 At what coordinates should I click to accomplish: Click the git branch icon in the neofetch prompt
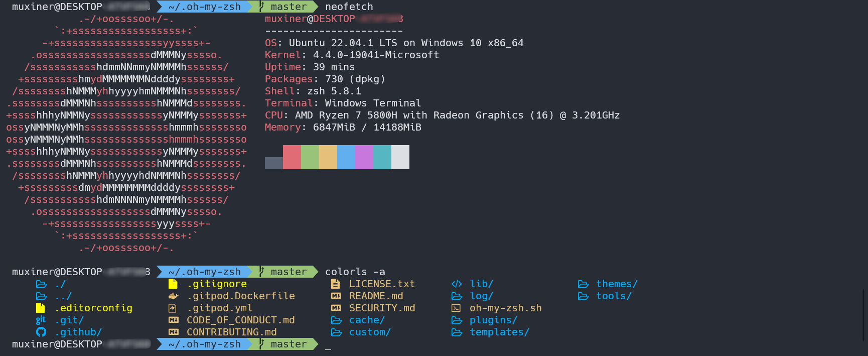click(262, 7)
